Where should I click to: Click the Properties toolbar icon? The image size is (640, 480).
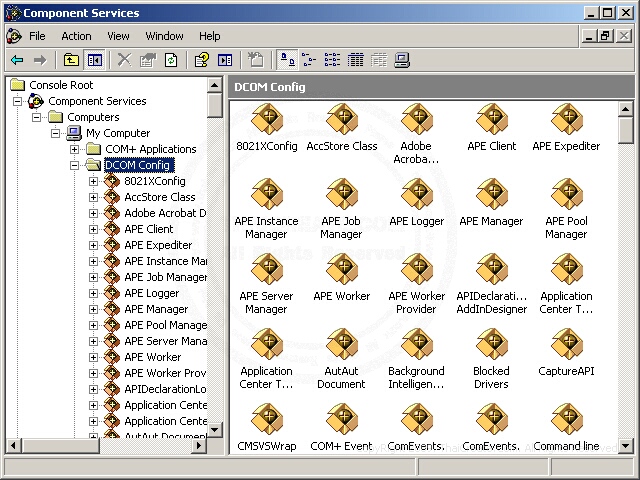[148, 60]
